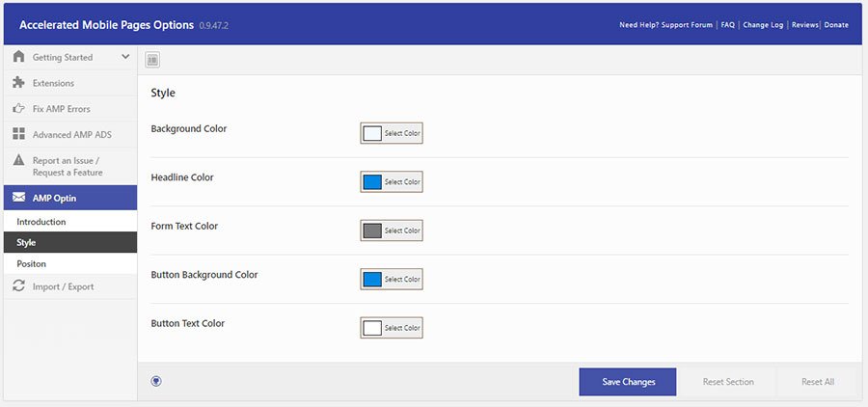The image size is (868, 407).
Task: Open the Introduction subsection
Action: point(70,222)
